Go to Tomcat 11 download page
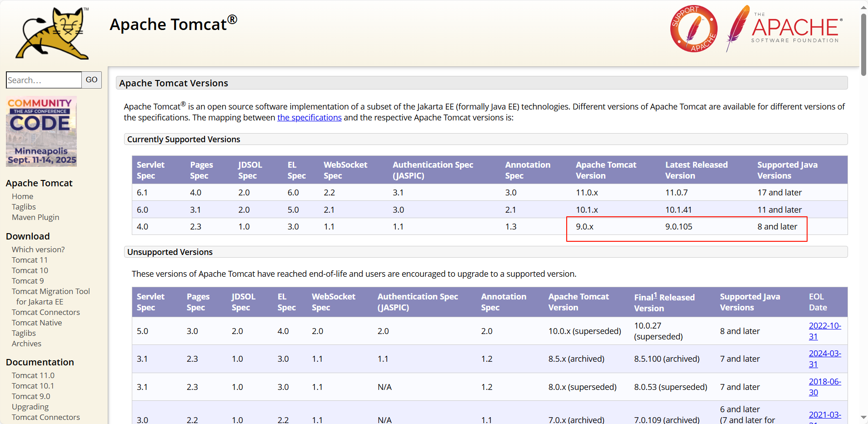This screenshot has width=868, height=424. click(30, 260)
